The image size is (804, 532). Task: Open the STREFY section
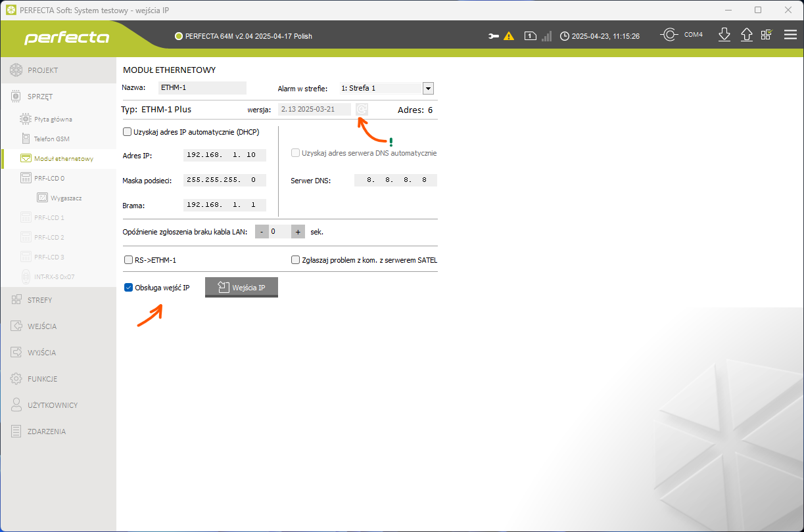[x=39, y=300]
